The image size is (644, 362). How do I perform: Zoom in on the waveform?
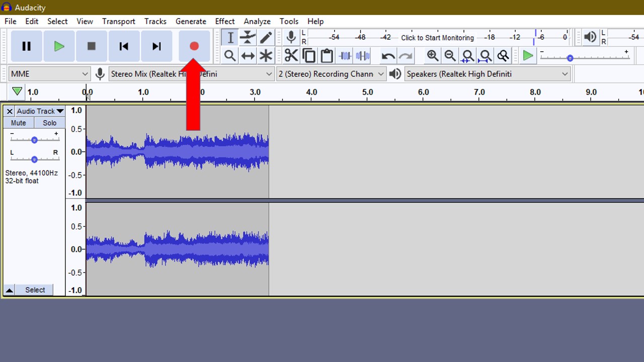tap(432, 55)
